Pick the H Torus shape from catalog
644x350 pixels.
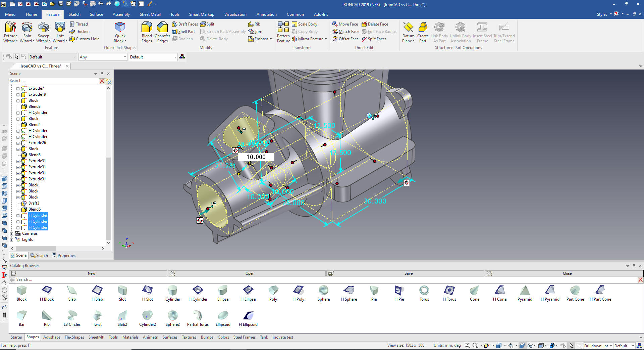coord(449,290)
